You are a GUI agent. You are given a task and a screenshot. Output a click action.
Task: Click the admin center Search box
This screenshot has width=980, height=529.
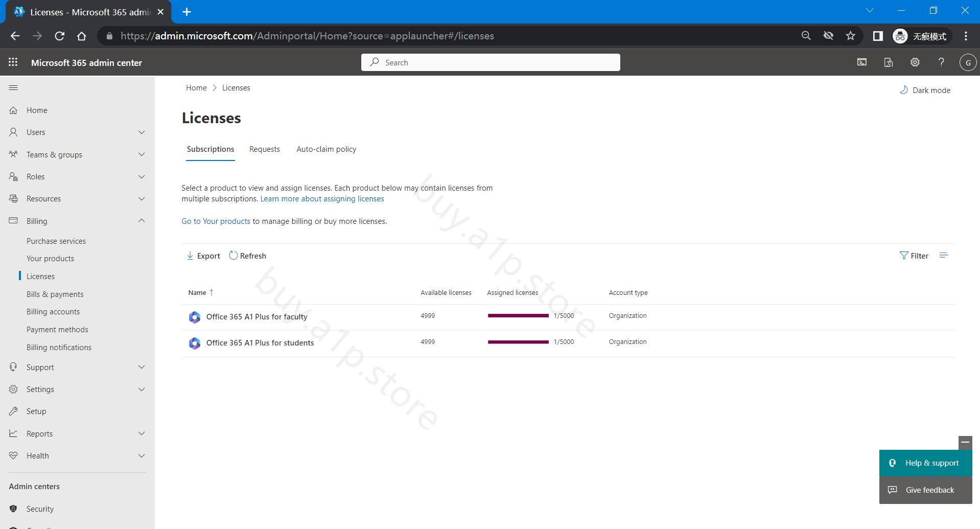pos(491,62)
